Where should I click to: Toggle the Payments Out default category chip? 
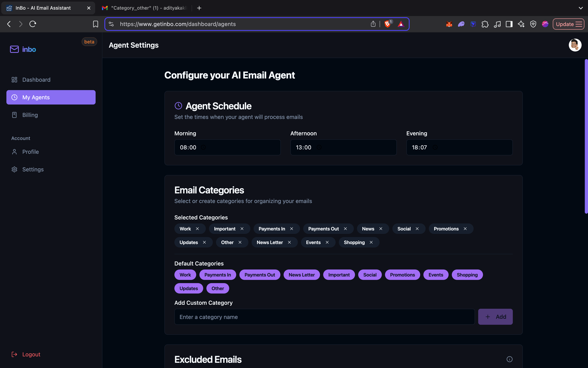pos(259,275)
